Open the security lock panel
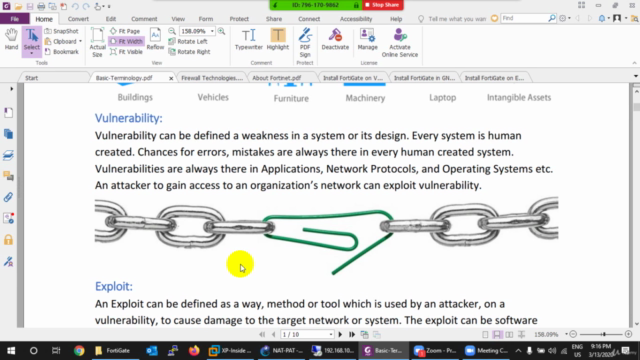The image size is (640, 360). [8, 240]
